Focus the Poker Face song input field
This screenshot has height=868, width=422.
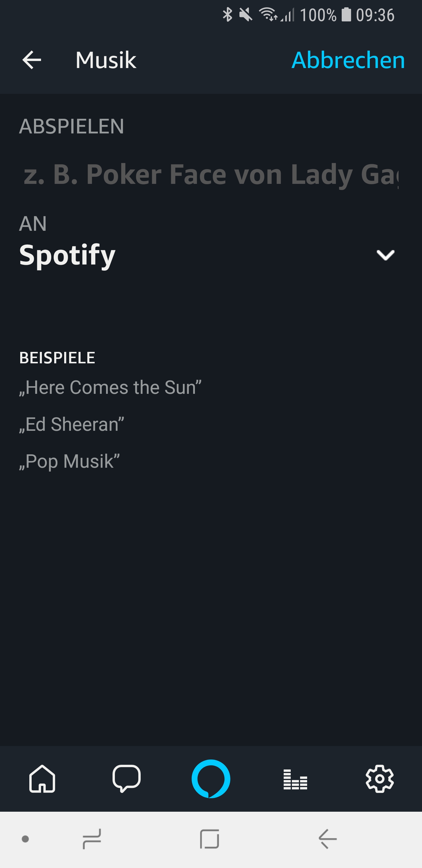click(211, 174)
